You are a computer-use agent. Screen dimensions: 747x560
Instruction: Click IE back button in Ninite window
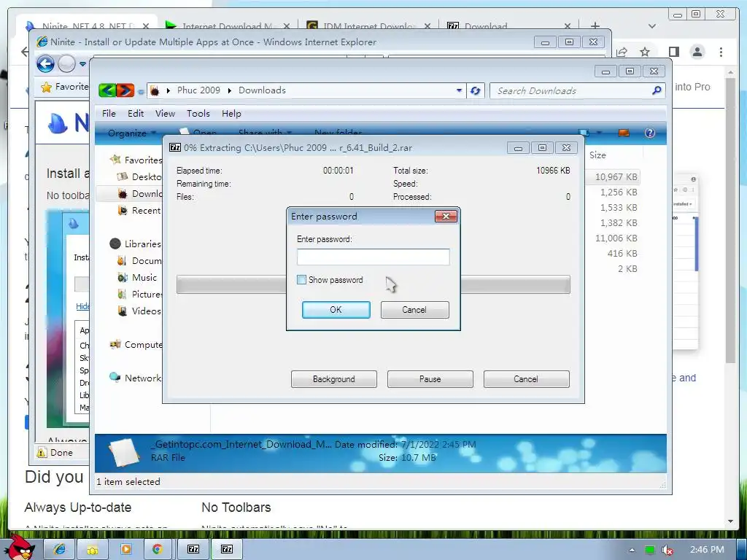46,63
